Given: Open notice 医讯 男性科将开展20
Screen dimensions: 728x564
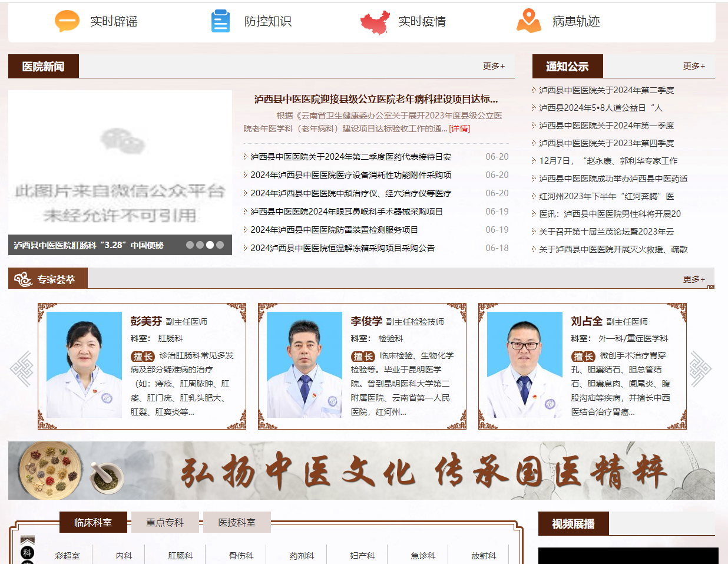Looking at the screenshot, I should click(610, 214).
